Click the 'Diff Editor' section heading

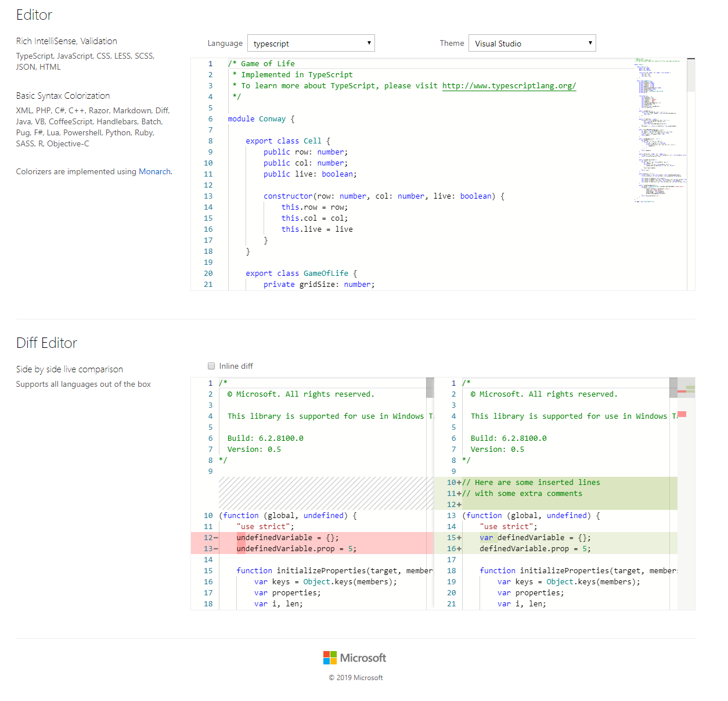[x=46, y=343]
